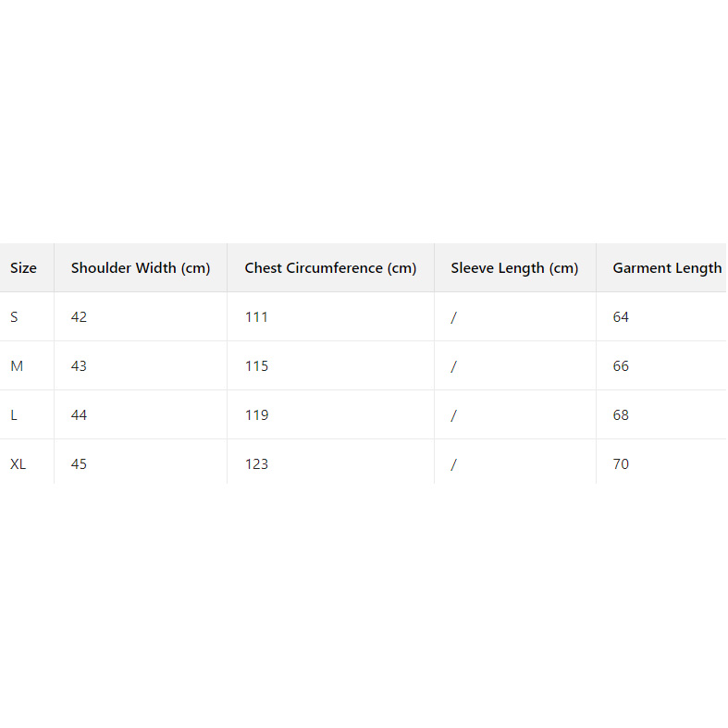
Task: Click chest circumference value 123
Action: (x=256, y=464)
